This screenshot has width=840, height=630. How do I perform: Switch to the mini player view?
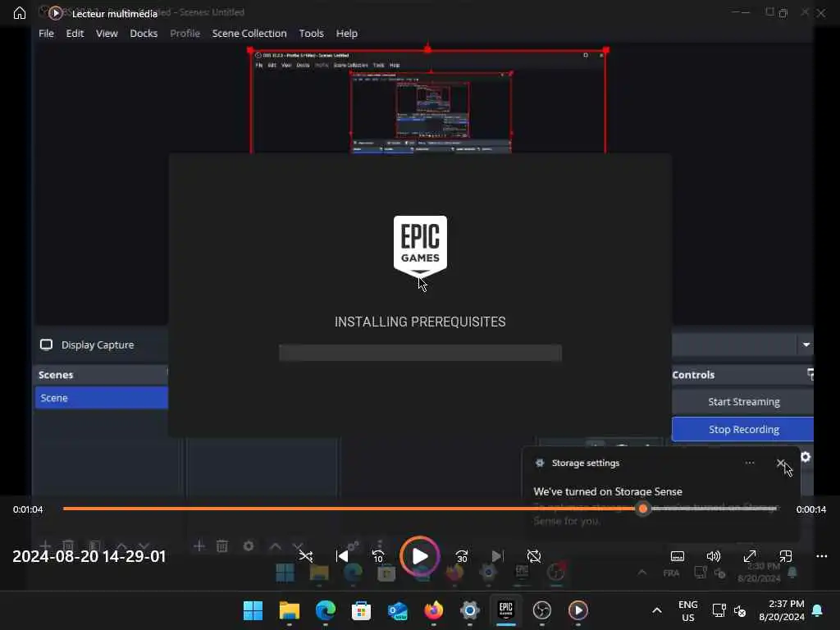785,556
